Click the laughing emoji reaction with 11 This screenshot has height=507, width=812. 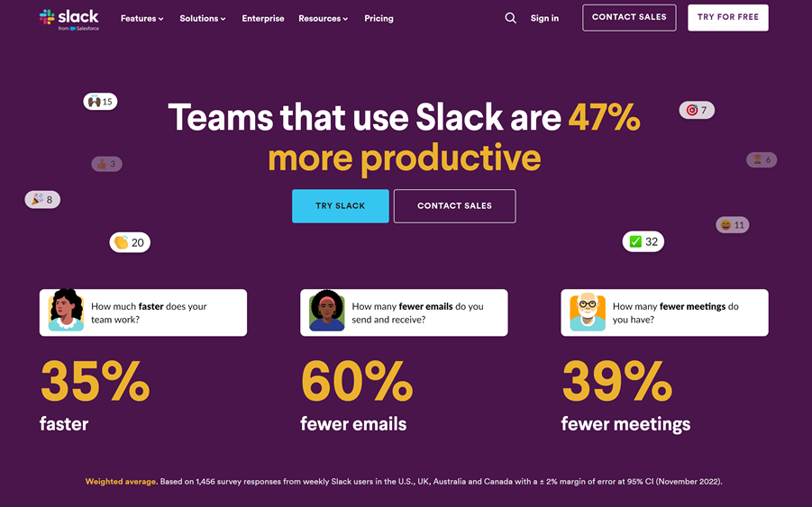click(x=733, y=225)
